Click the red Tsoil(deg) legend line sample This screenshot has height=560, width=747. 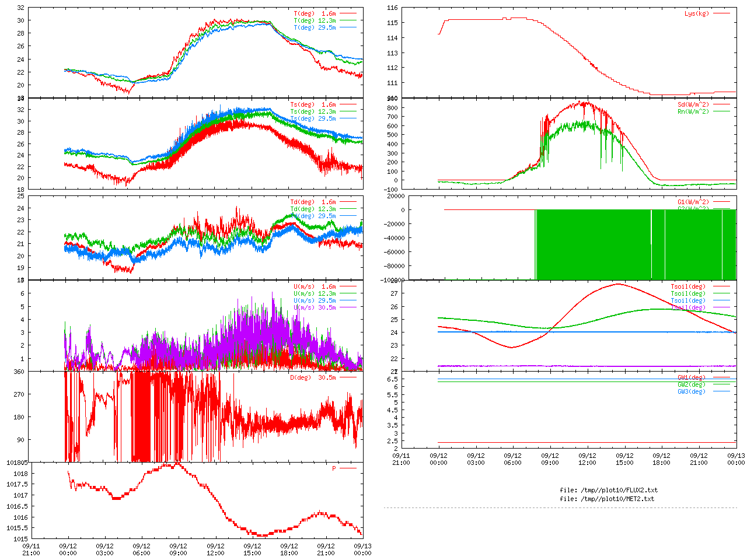(x=721, y=286)
